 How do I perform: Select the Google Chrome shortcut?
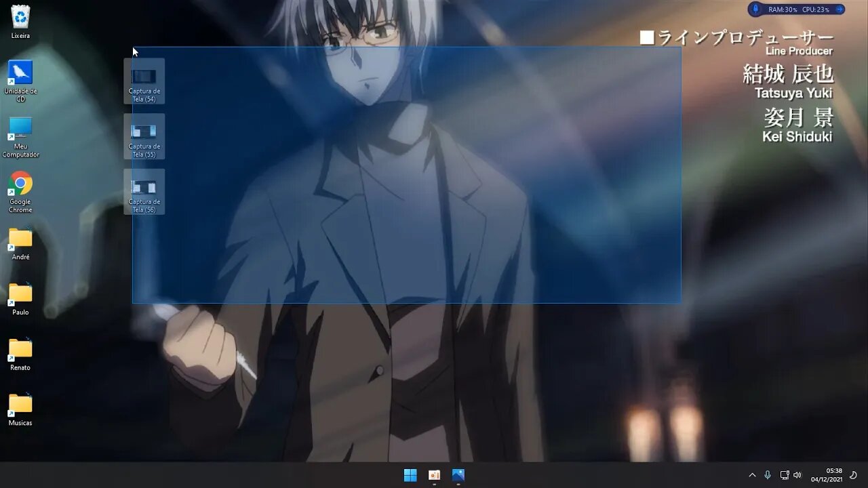[x=20, y=192]
